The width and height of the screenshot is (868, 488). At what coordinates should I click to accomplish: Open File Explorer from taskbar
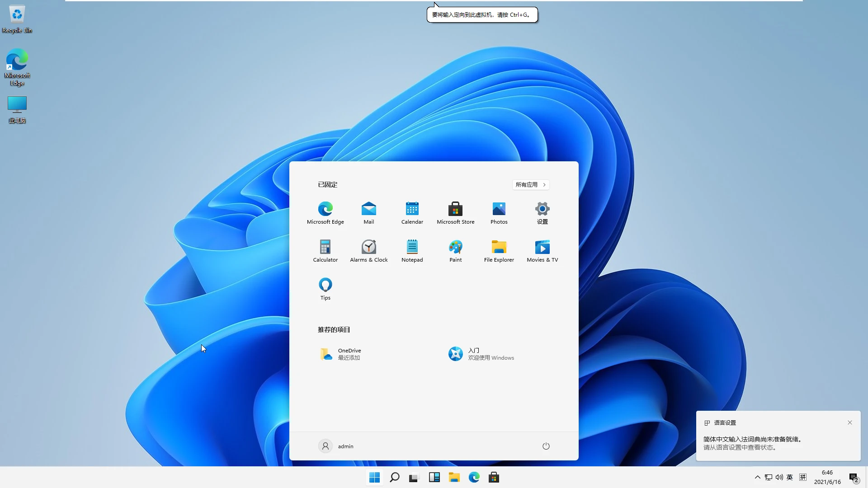454,477
